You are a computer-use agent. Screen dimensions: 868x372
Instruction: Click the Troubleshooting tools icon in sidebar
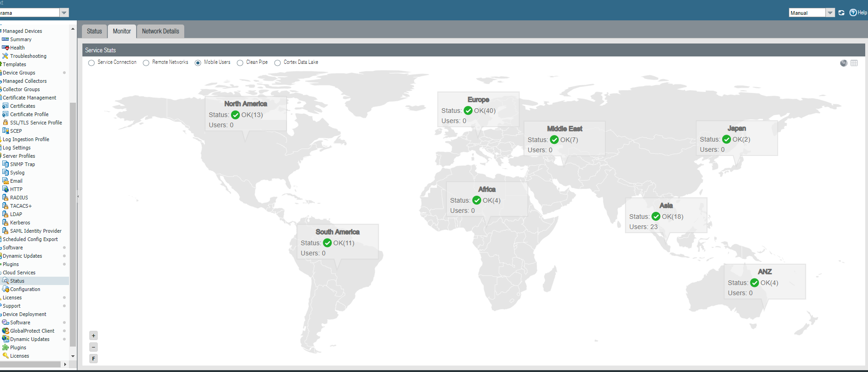[6, 56]
